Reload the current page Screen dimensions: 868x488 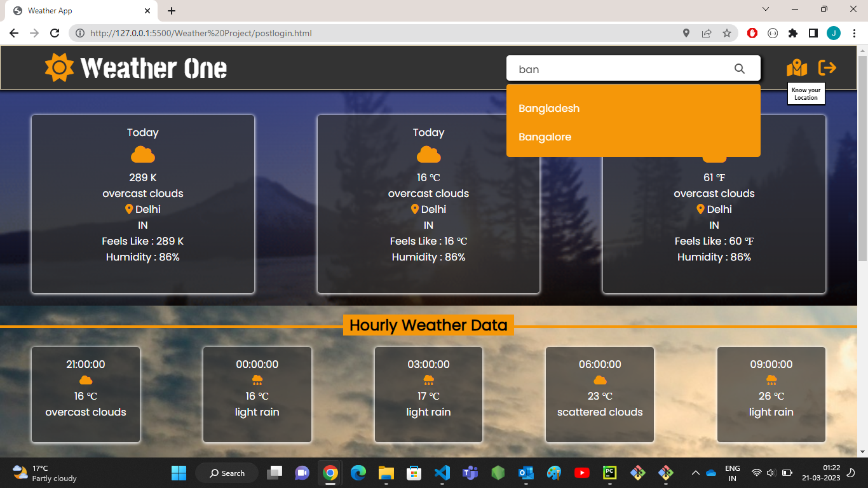(x=54, y=33)
